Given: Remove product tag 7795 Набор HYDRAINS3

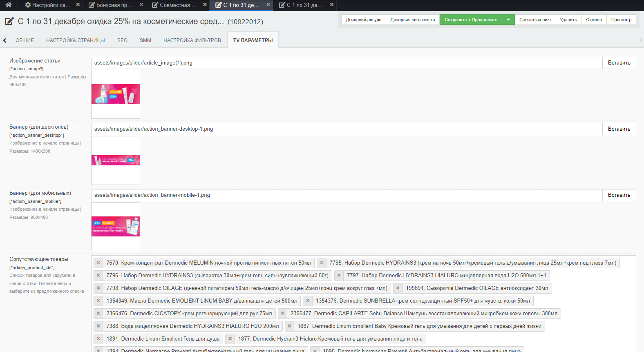Looking at the screenshot, I should pyautogui.click(x=322, y=263).
